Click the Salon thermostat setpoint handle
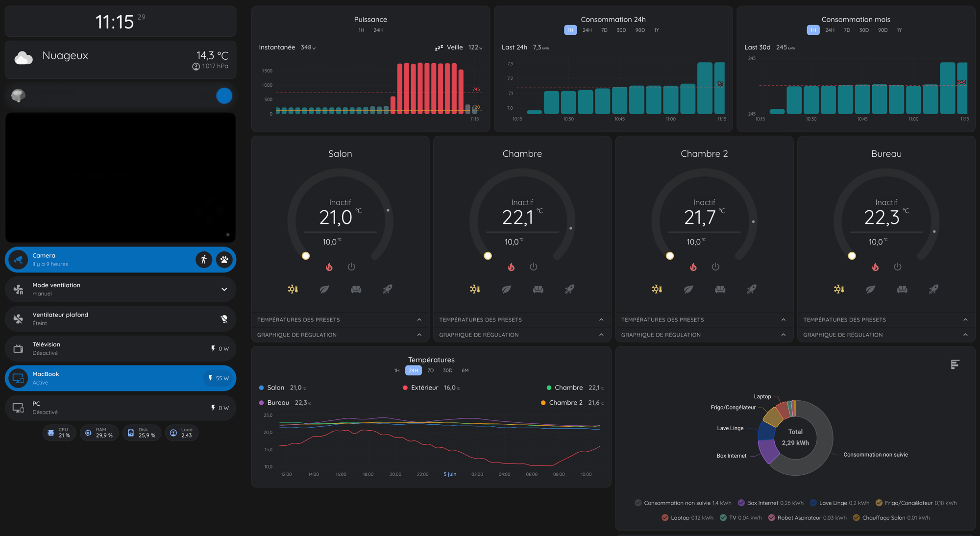 click(x=306, y=256)
